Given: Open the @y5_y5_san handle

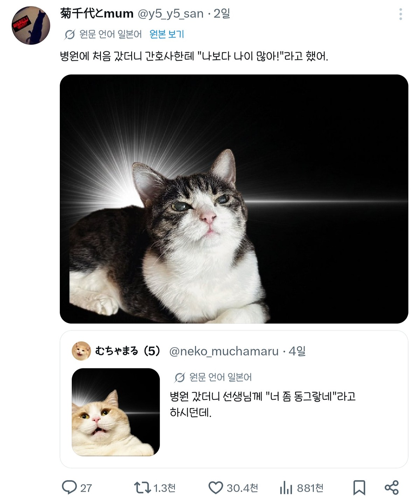Looking at the screenshot, I should [x=171, y=14].
